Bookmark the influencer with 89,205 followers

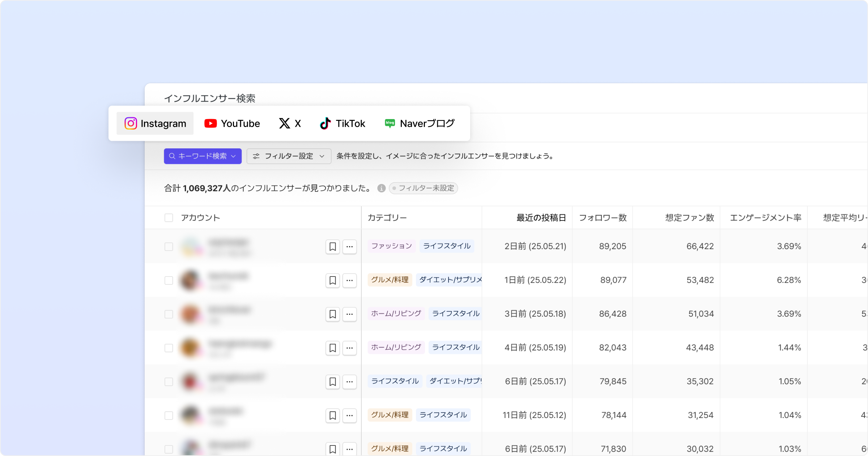(332, 246)
